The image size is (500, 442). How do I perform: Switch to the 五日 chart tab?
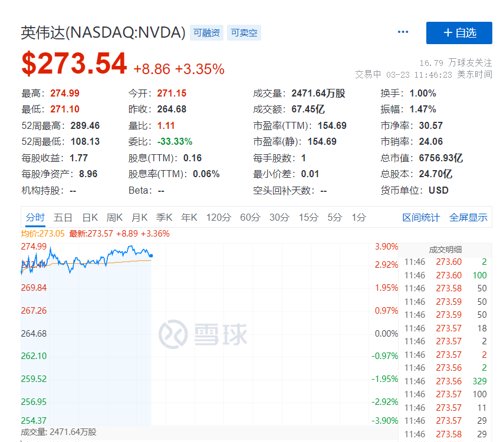pyautogui.click(x=63, y=218)
